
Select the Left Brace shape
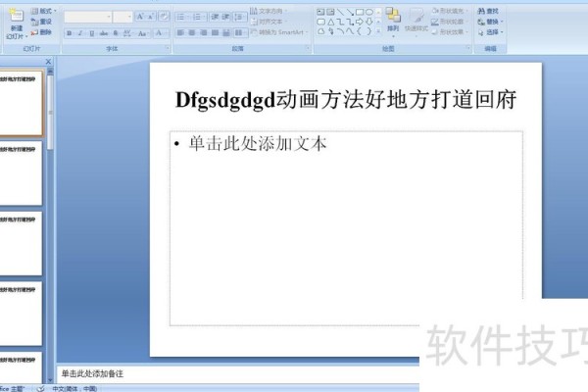[x=360, y=31]
